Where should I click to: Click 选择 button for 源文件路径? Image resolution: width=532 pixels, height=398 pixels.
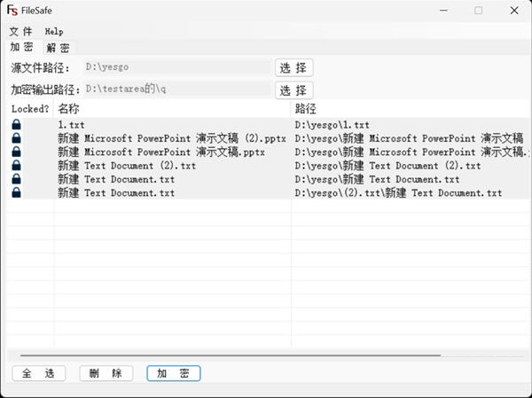pos(293,67)
